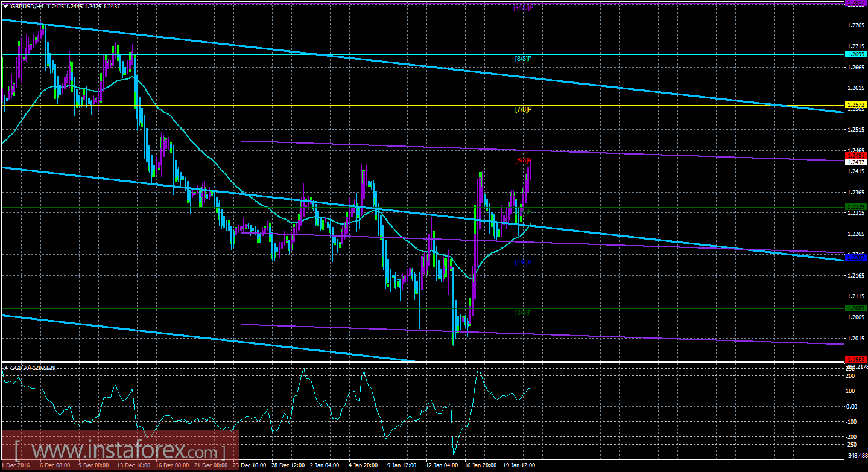Screen dimensions: 868x472
Task: Click the red 1.2451 price tag
Action: click(856, 156)
